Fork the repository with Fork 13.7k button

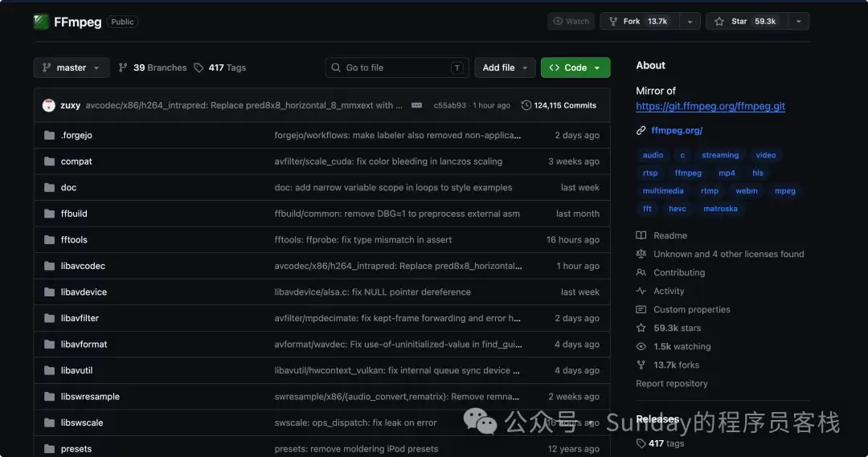[640, 22]
